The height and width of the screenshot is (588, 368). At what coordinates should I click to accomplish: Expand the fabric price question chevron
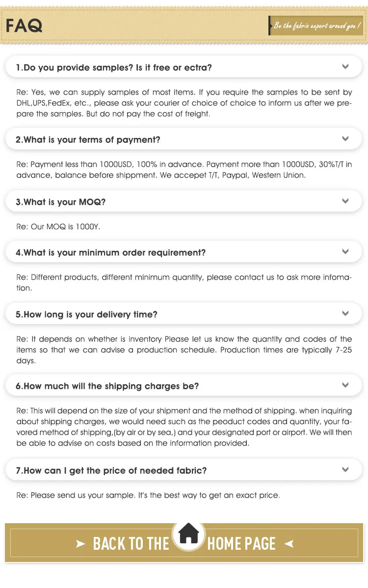point(345,470)
